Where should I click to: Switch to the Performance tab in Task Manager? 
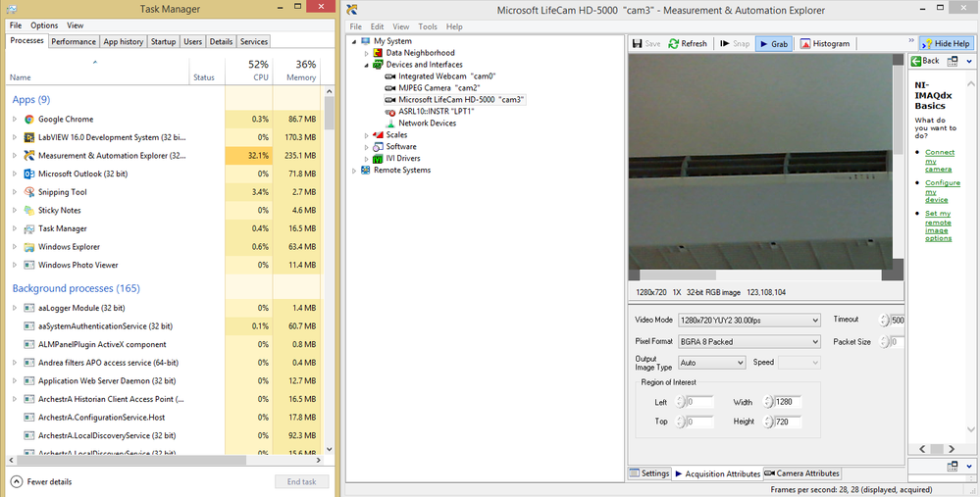click(x=74, y=42)
